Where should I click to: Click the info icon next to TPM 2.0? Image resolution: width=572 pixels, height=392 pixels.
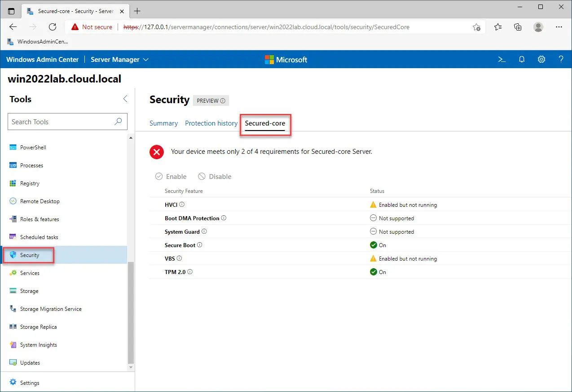[x=190, y=272]
